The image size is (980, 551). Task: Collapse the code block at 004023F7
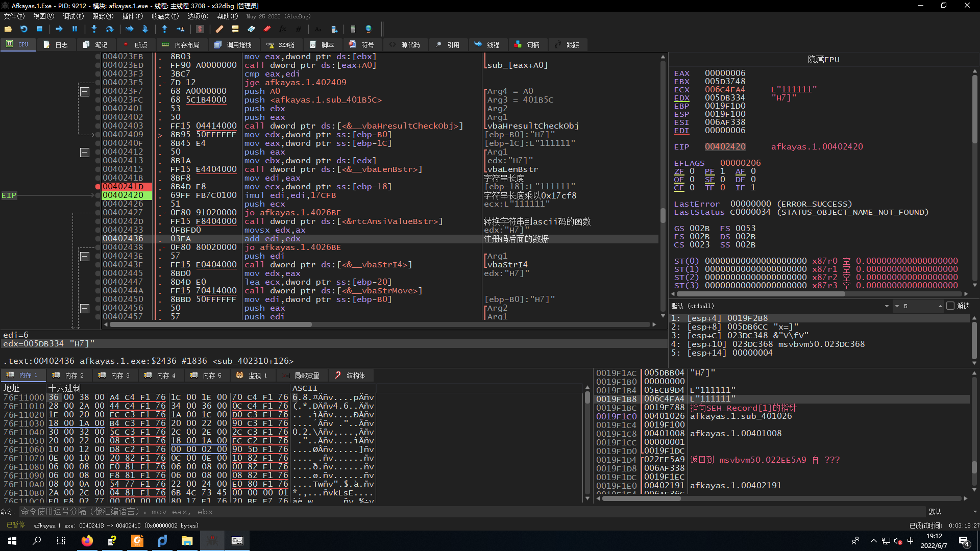point(85,92)
